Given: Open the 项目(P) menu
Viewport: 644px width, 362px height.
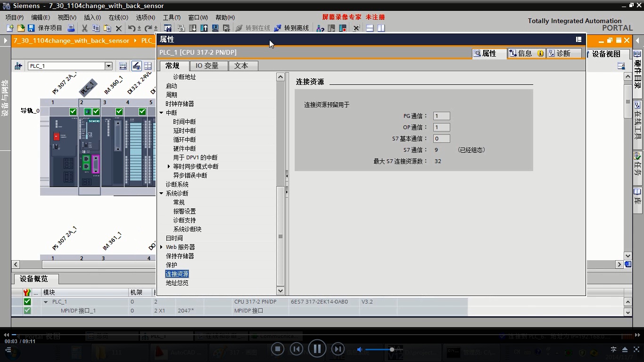Looking at the screenshot, I should click(x=14, y=17).
